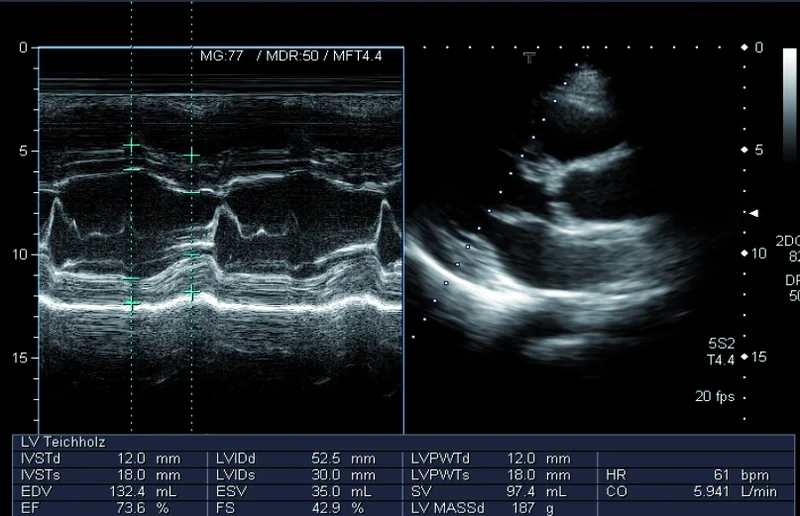This screenshot has height=516, width=800.
Task: Click the 10 depth label on M-mode scale
Action: (x=20, y=254)
